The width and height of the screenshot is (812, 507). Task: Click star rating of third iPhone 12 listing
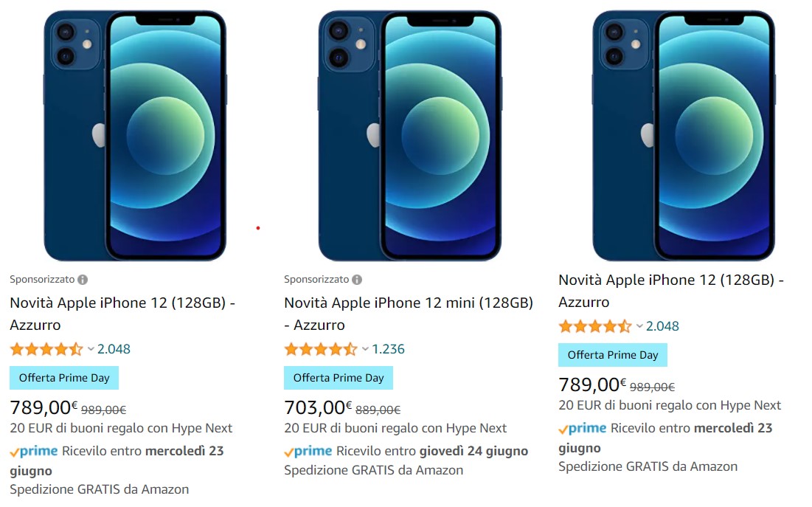595,326
